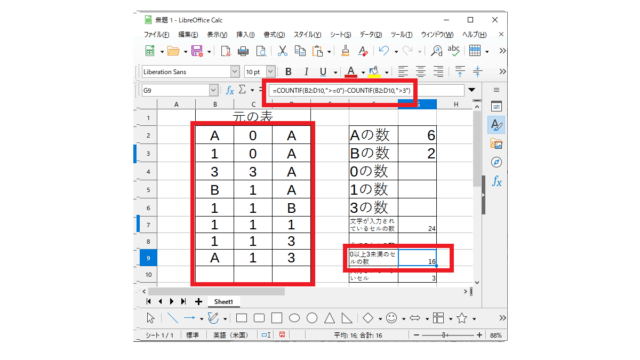Select the Rectangle drawing shape

tap(242, 318)
